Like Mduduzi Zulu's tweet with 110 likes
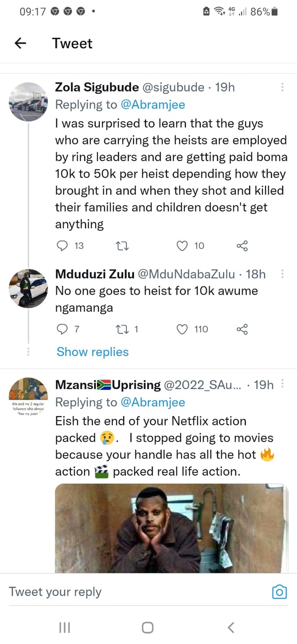 182,329
